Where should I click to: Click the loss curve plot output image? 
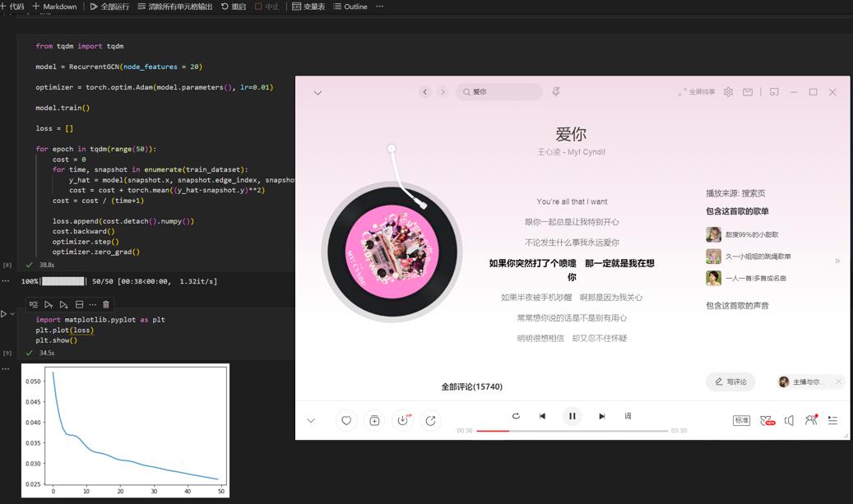(x=125, y=430)
